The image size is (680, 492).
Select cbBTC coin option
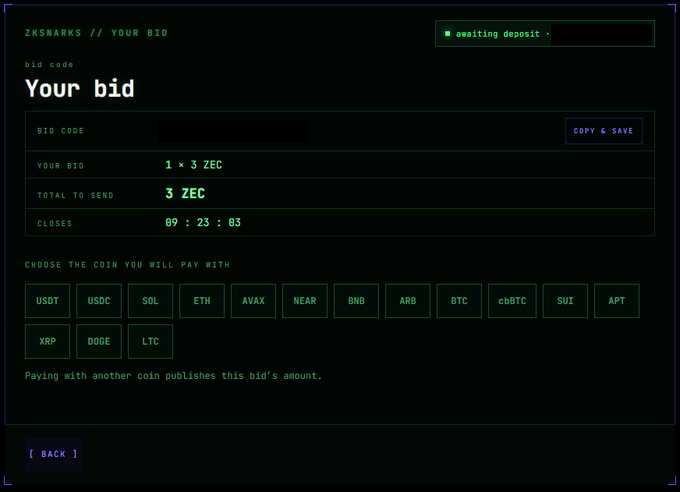tap(512, 301)
